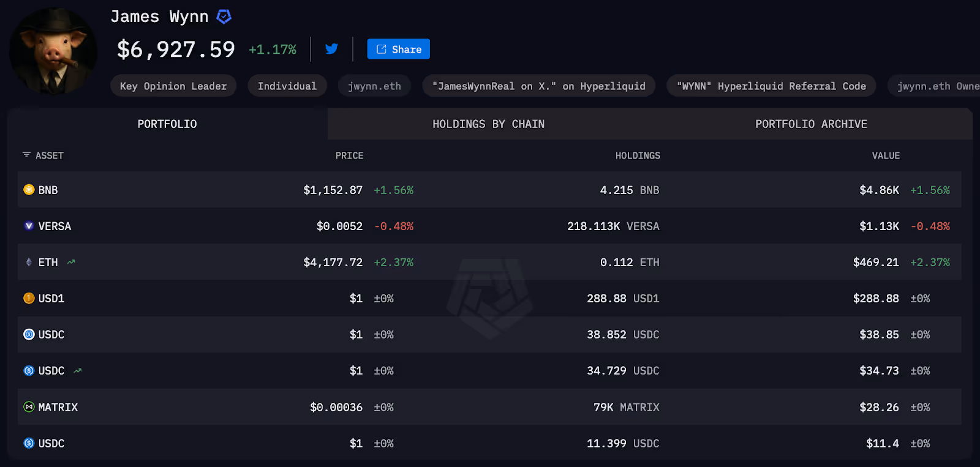Click the 38.852 USDC holdings
This screenshot has width=980, height=467.
pyautogui.click(x=623, y=334)
